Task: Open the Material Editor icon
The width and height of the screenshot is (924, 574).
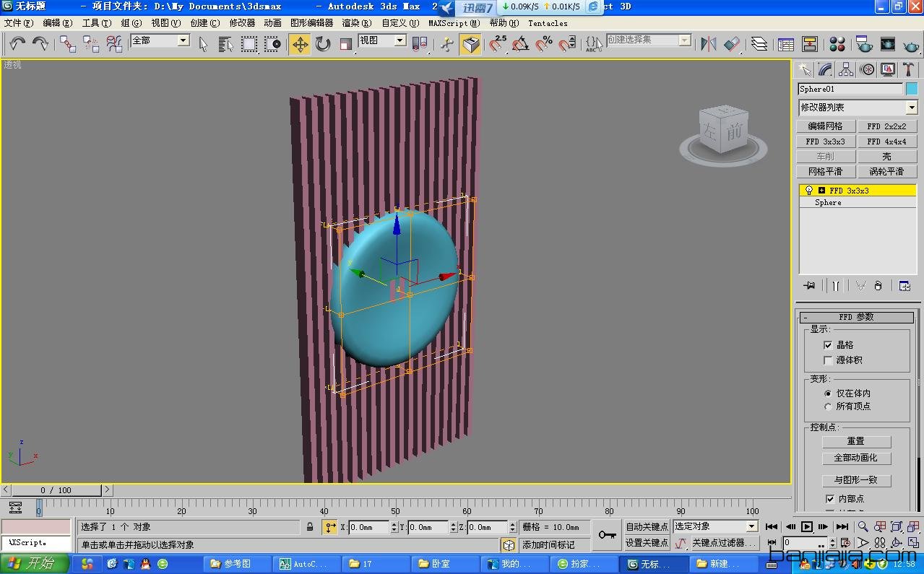Action: (x=837, y=45)
